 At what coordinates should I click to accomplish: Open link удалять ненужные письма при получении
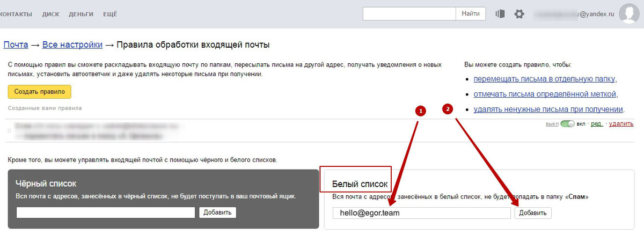coord(548,109)
